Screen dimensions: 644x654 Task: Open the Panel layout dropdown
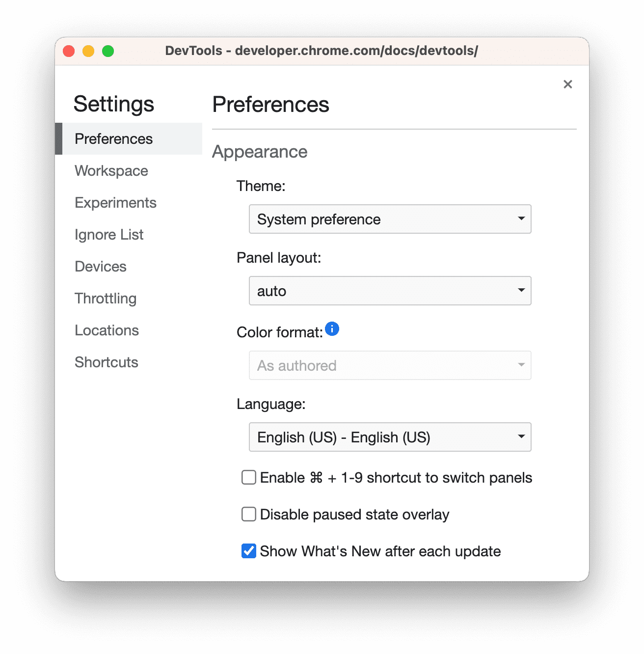pos(390,291)
